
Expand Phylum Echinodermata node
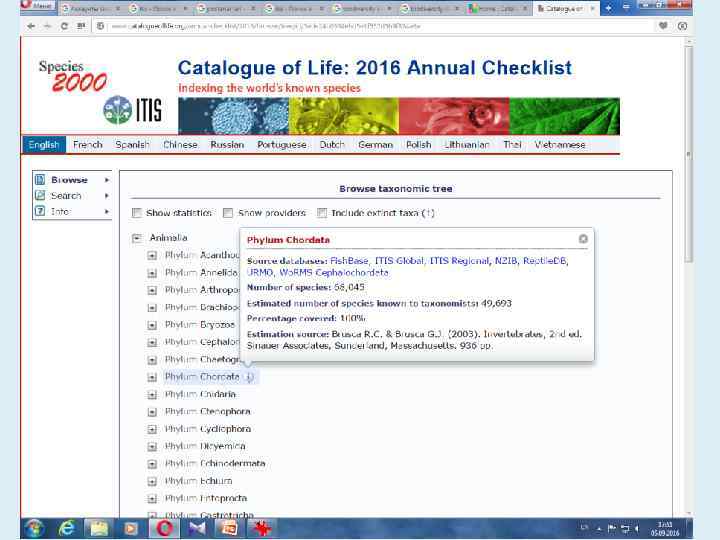coord(152,464)
